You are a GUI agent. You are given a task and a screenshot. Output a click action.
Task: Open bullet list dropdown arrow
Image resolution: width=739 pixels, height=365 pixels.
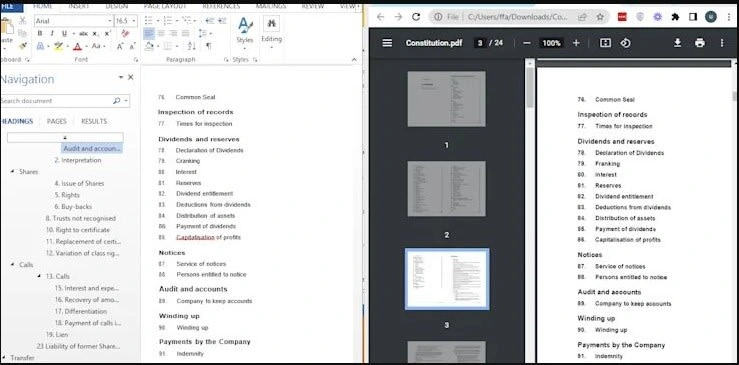(157, 21)
